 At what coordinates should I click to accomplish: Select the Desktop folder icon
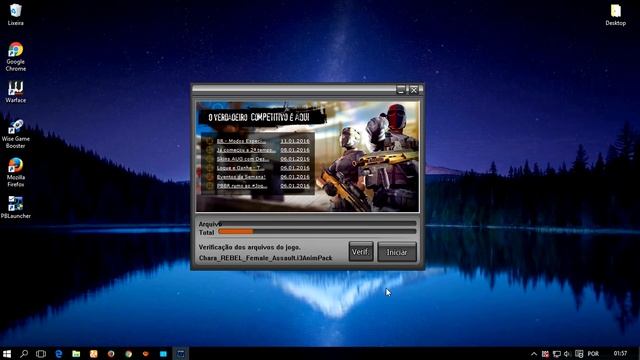616,15
